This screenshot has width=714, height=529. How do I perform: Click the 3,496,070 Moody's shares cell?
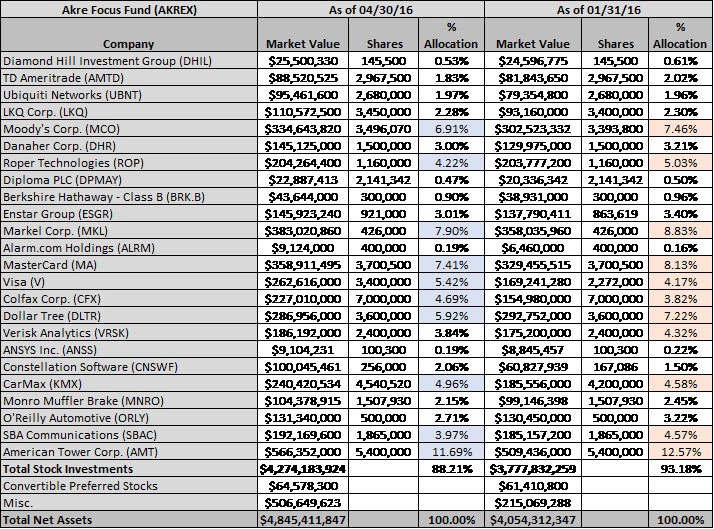(x=383, y=129)
